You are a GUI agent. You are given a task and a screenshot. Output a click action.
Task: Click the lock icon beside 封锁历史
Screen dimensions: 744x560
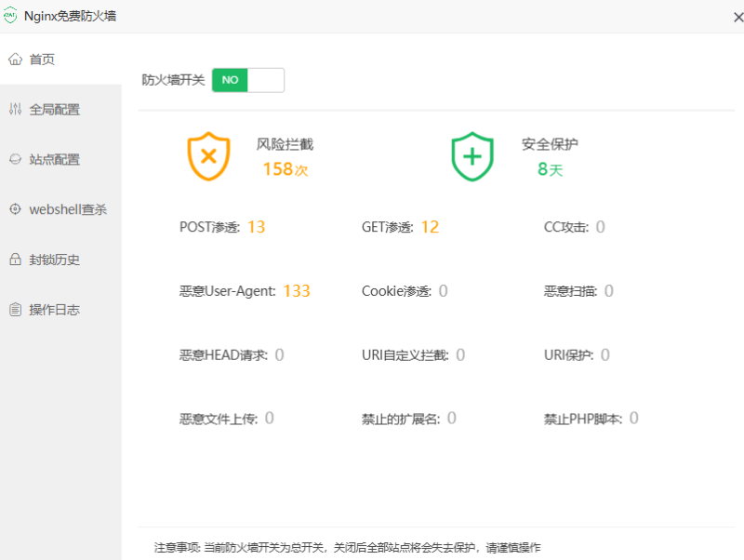point(15,260)
